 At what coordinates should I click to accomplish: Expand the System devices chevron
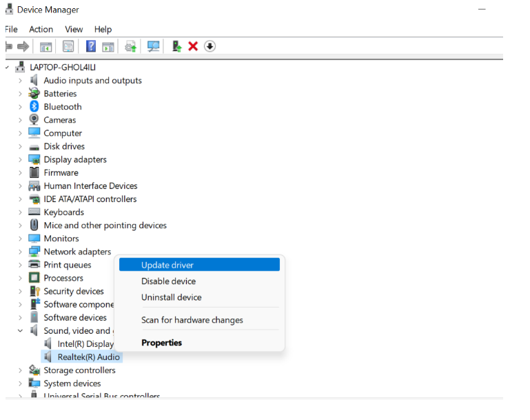click(x=20, y=383)
